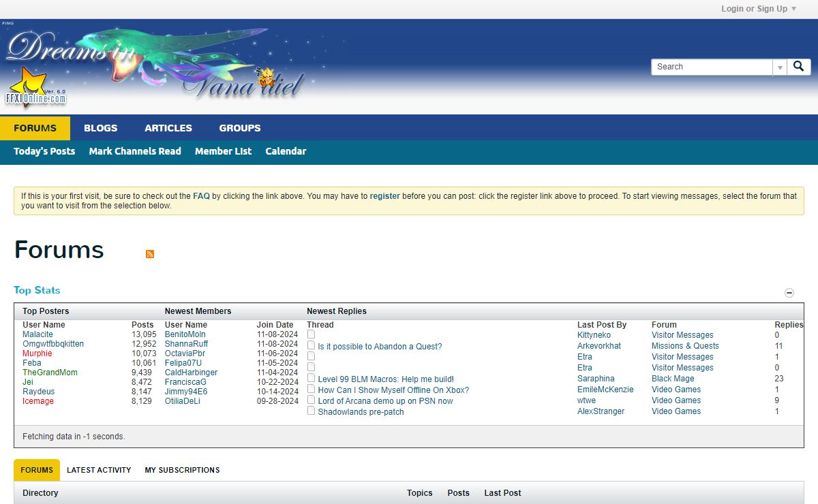Open OtiliaDeLi's profile
The height and width of the screenshot is (504, 818).
(x=183, y=401)
